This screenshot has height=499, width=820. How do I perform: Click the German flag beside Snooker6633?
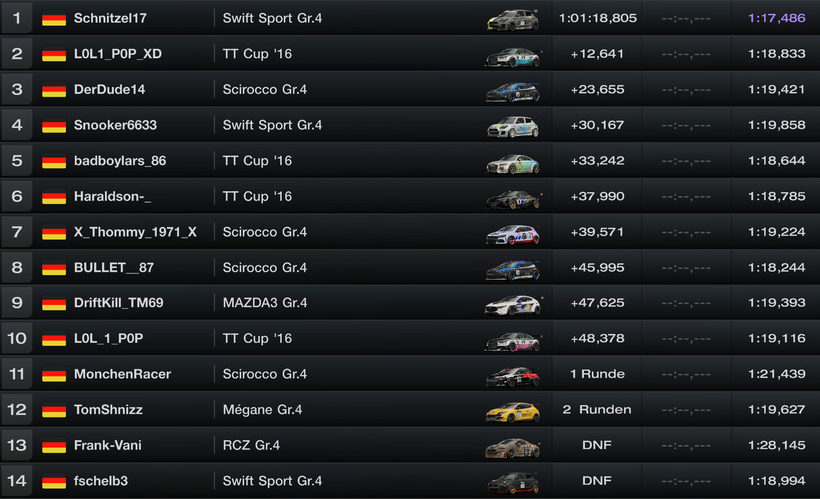(x=54, y=126)
